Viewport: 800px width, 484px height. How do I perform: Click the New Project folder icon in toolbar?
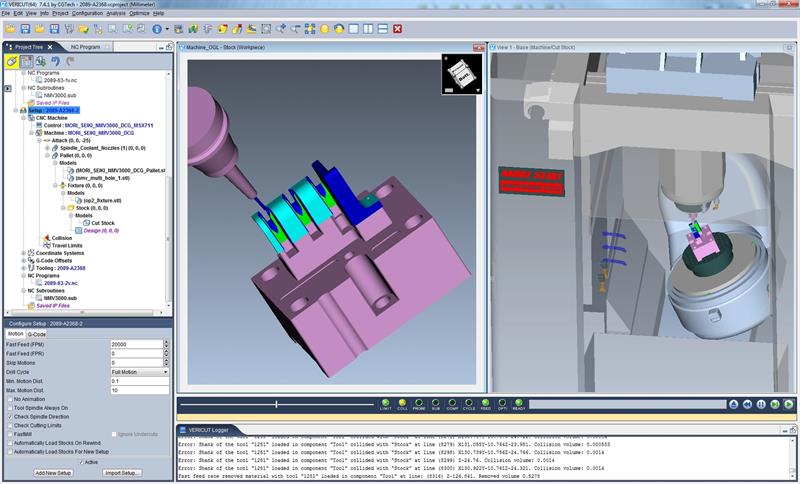[10, 29]
